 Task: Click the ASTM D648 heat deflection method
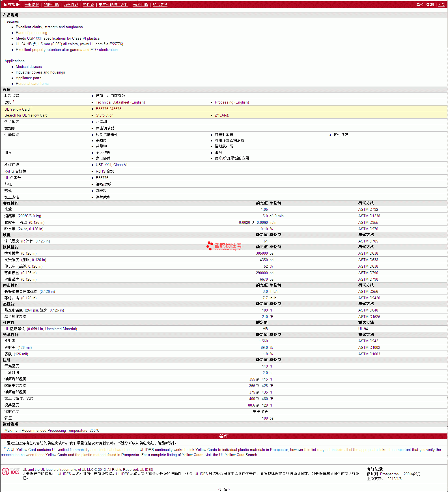click(x=368, y=310)
